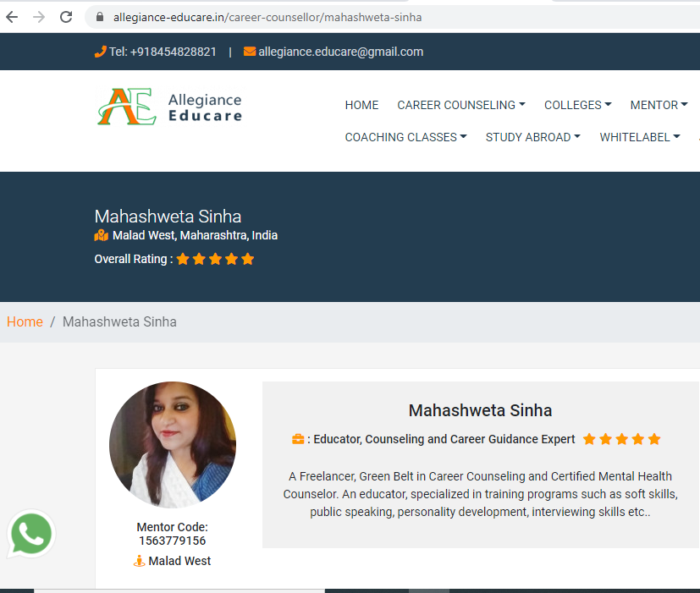Viewport: 700px width, 593px height.
Task: Click the Home breadcrumb link
Action: (25, 321)
